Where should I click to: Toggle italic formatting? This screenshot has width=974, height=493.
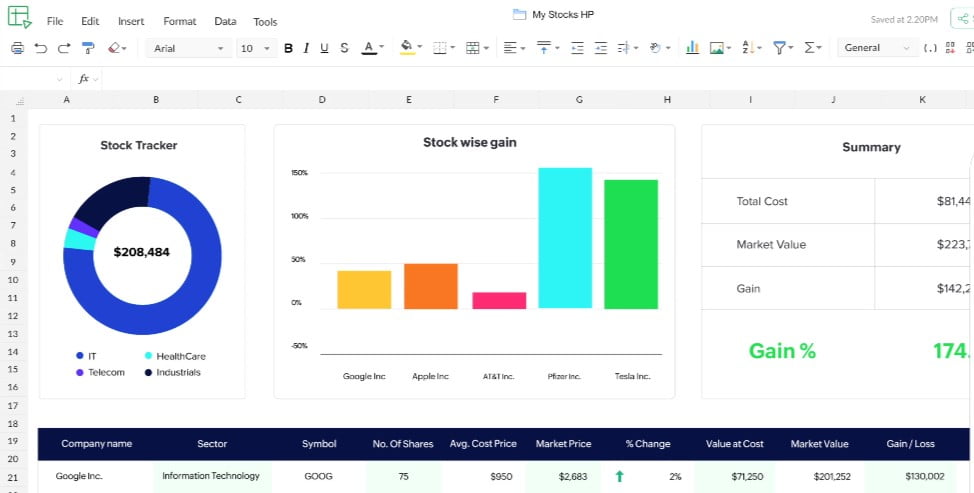click(x=306, y=48)
